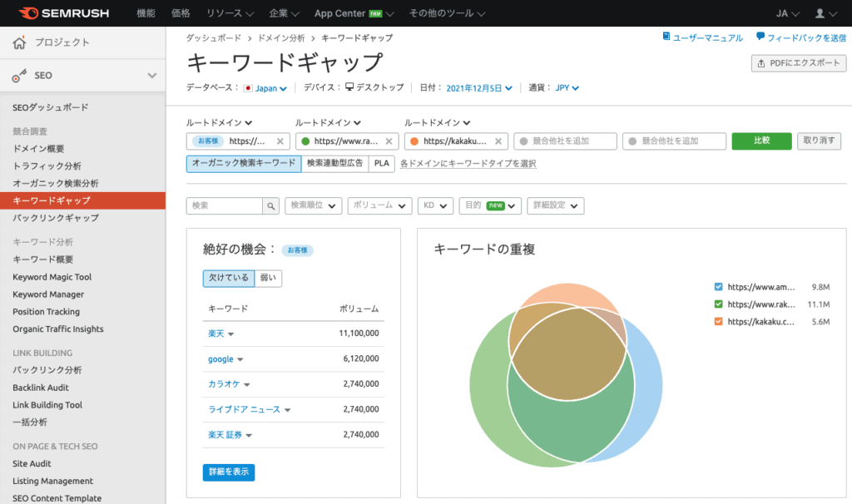This screenshot has width=852, height=504.
Task: Toggle the green www.rak... legend checkbox
Action: point(718,304)
